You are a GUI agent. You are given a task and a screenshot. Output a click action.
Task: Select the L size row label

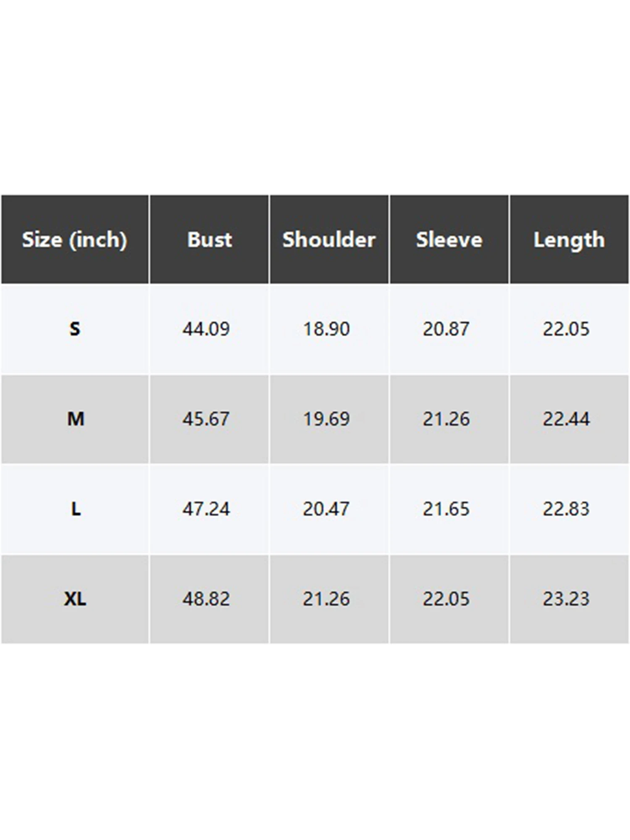[76, 509]
